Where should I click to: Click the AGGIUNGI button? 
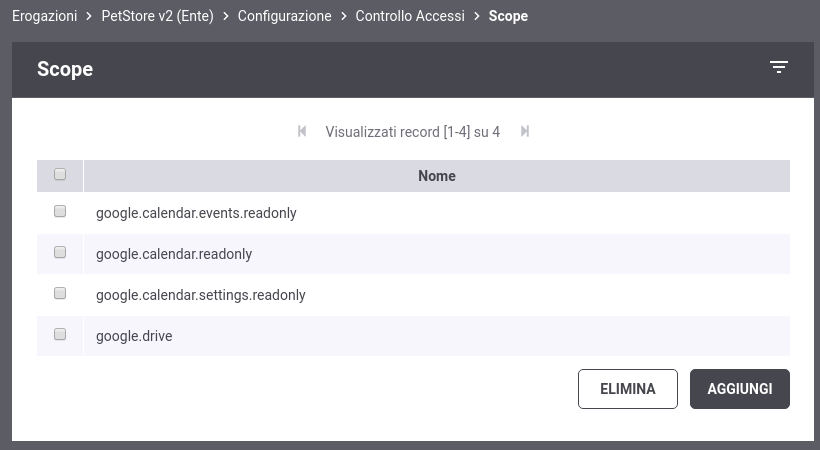[x=739, y=389]
